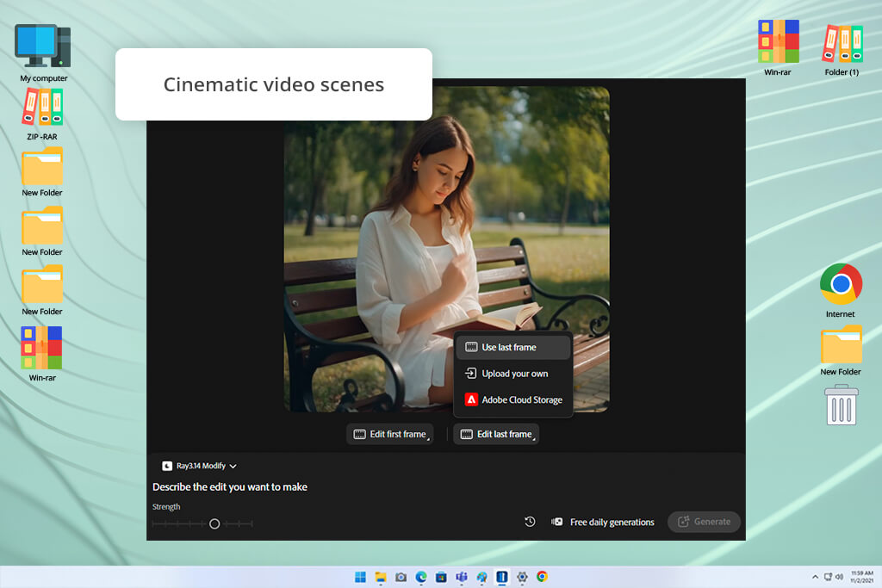
Task: Launch Microsoft Edge from the taskbar
Action: click(420, 577)
